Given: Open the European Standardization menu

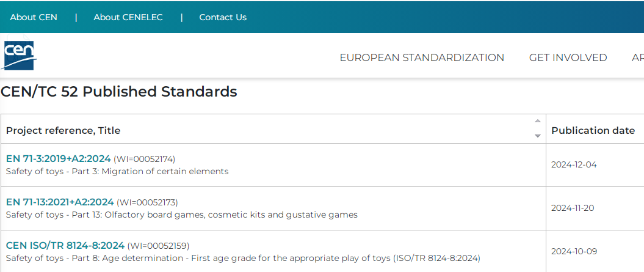Looking at the screenshot, I should click(422, 57).
